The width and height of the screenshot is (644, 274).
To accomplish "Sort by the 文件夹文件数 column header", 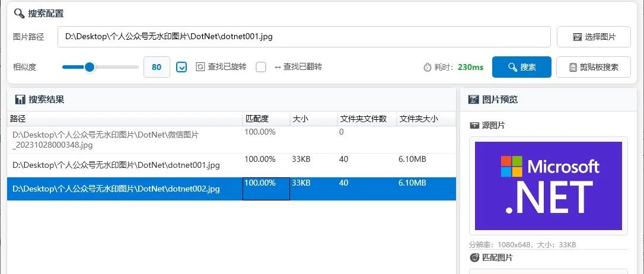I will [x=366, y=119].
